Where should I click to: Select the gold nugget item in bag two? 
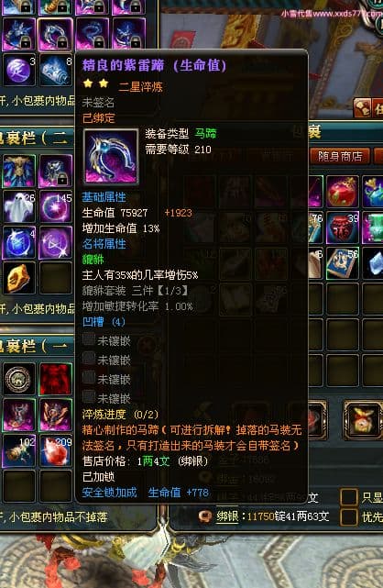pos(19,278)
